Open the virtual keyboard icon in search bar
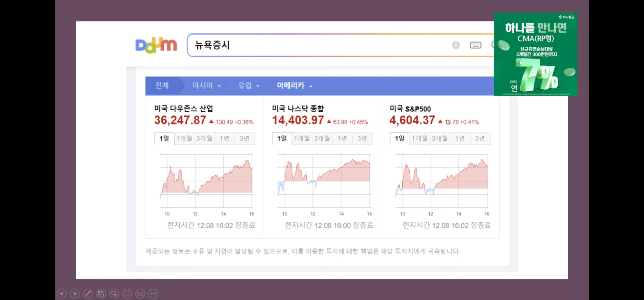The width and height of the screenshot is (644, 300). (x=475, y=45)
